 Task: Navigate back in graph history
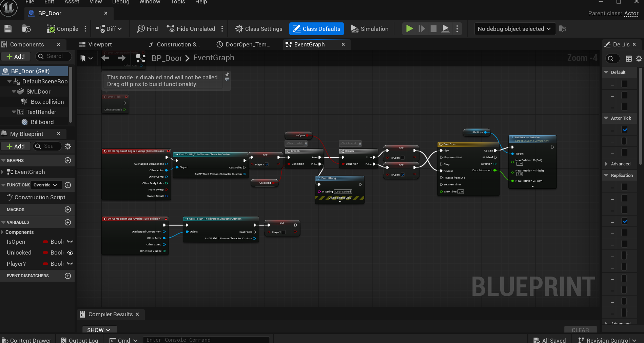pos(105,58)
